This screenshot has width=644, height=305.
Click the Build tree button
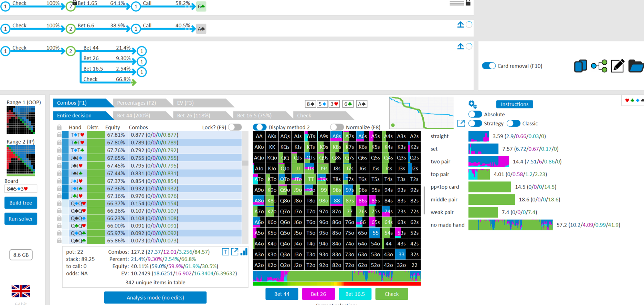[x=21, y=203]
